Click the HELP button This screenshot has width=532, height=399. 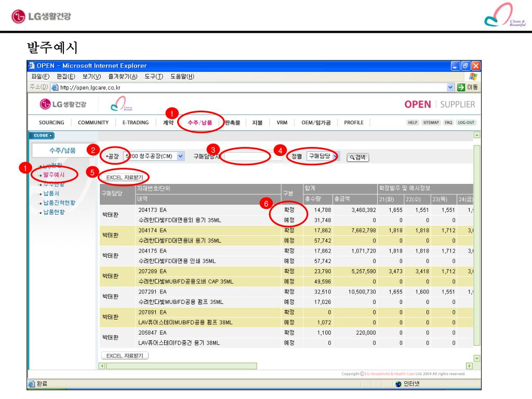[x=413, y=123]
